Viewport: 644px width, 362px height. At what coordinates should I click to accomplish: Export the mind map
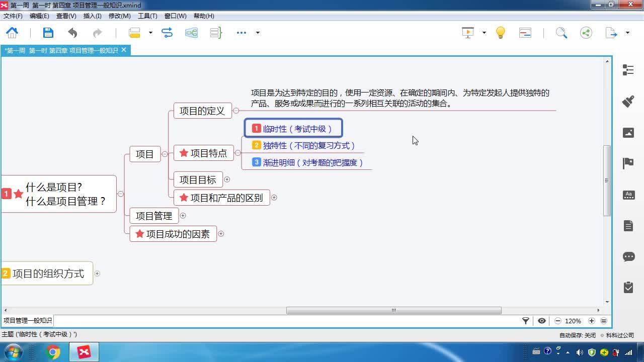click(611, 33)
